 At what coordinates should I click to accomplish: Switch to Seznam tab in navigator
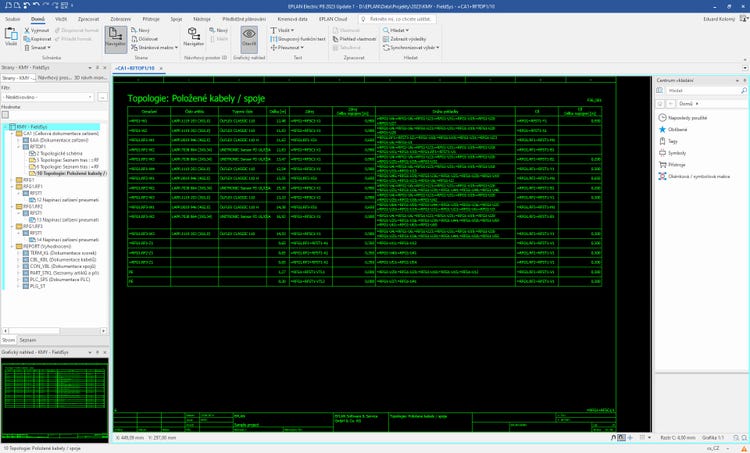(x=28, y=339)
